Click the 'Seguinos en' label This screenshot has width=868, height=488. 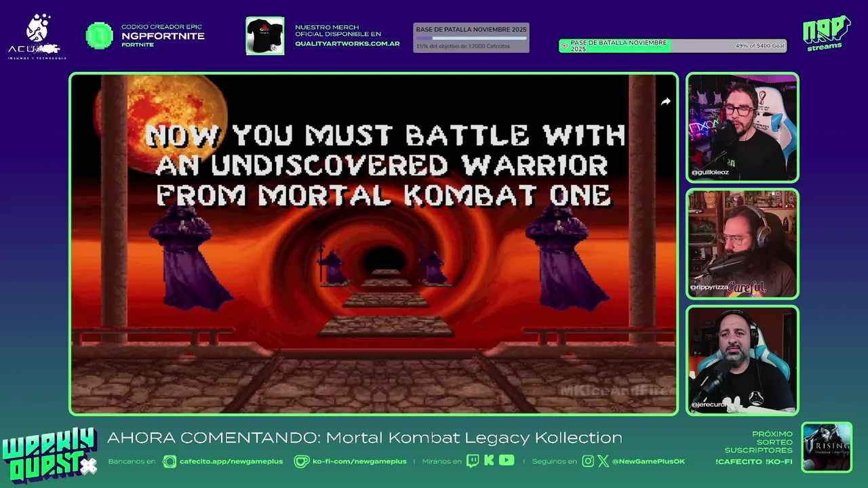tap(554, 462)
